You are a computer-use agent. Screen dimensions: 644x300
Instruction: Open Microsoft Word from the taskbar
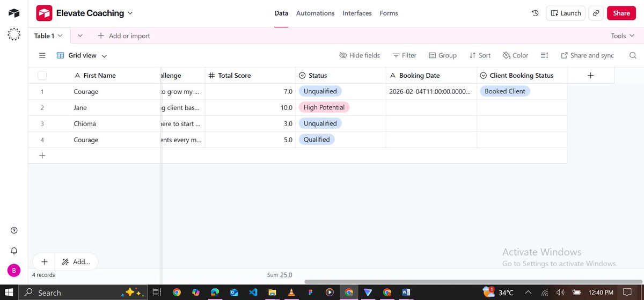[x=406, y=292]
